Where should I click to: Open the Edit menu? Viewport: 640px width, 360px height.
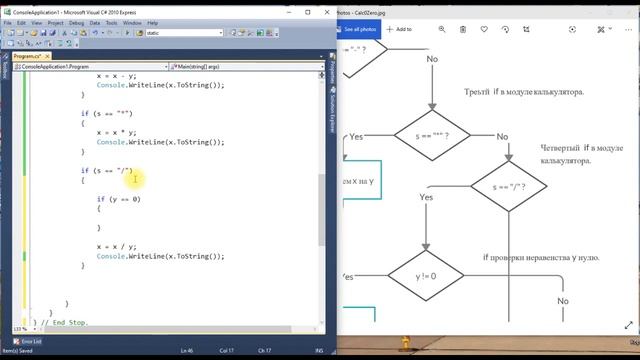21,23
